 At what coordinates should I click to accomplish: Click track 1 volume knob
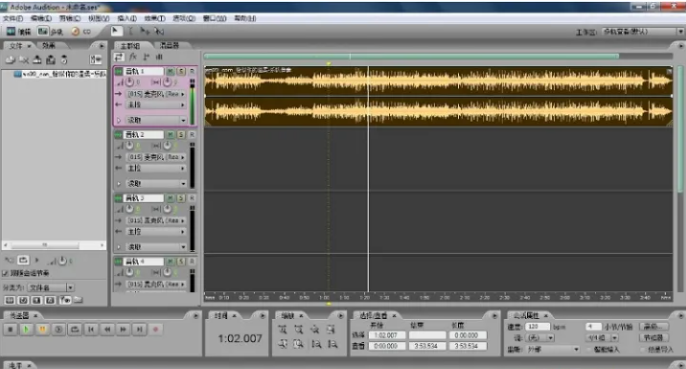pos(130,82)
